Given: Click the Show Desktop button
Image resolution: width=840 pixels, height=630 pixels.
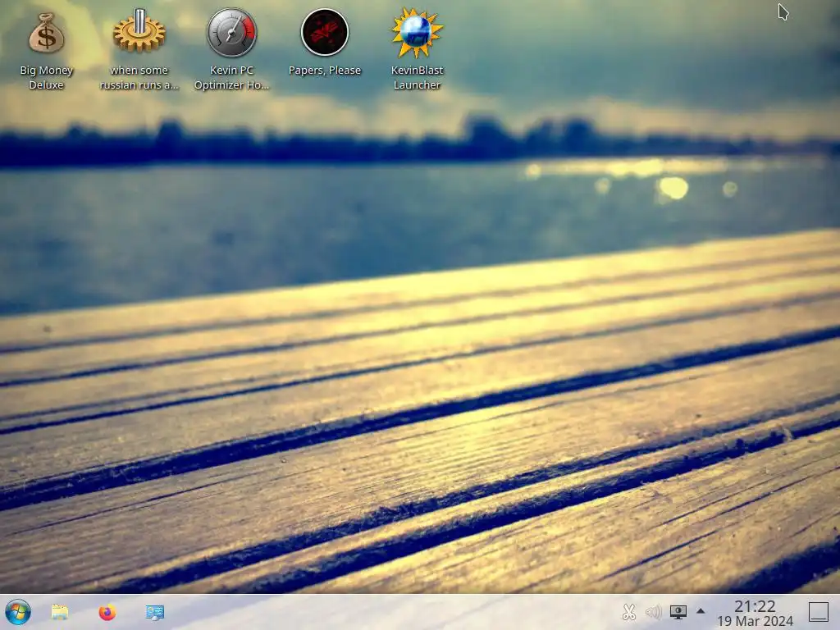Looking at the screenshot, I should (818, 612).
